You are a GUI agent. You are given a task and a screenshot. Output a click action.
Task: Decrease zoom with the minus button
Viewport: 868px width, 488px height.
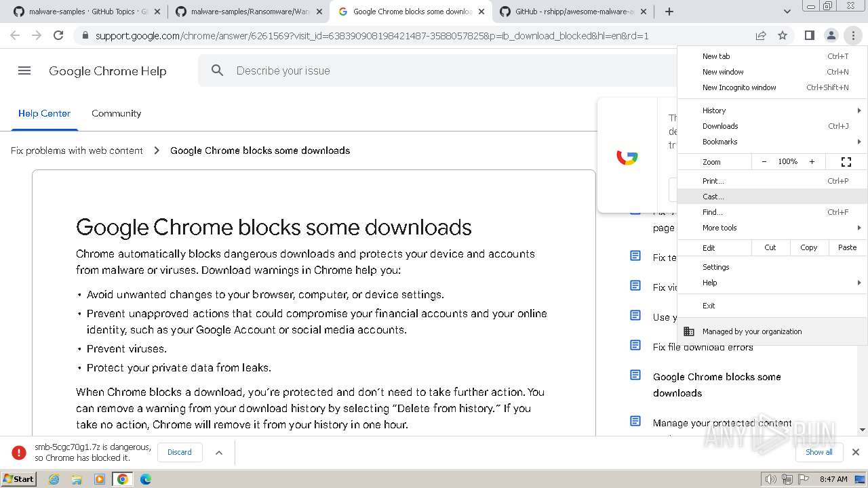(x=764, y=162)
